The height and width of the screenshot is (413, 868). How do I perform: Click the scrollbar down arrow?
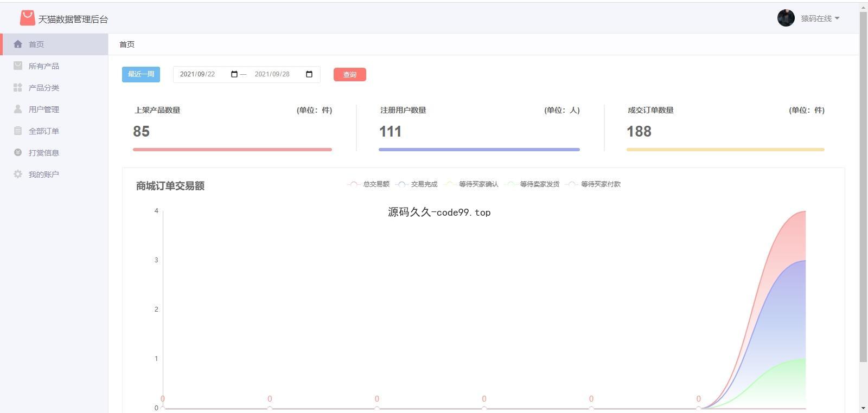click(863, 408)
